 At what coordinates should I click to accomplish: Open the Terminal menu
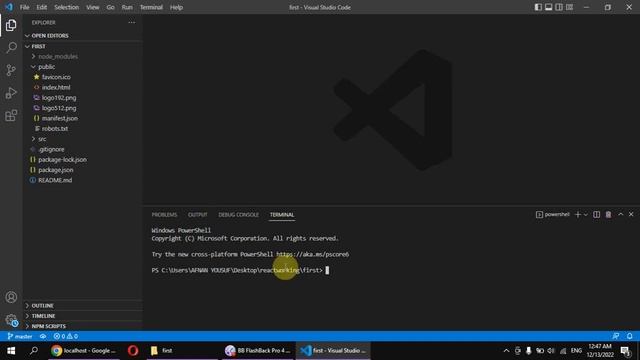pos(151,7)
